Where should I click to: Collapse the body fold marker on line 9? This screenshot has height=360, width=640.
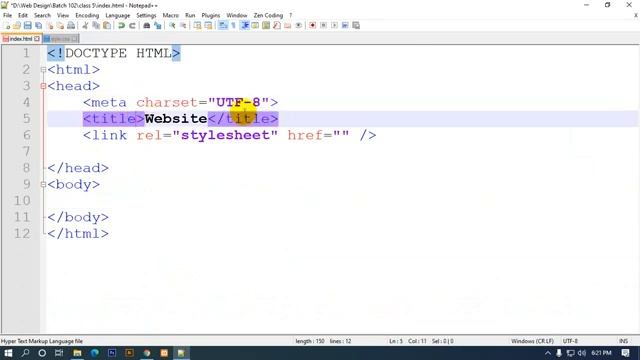click(43, 184)
